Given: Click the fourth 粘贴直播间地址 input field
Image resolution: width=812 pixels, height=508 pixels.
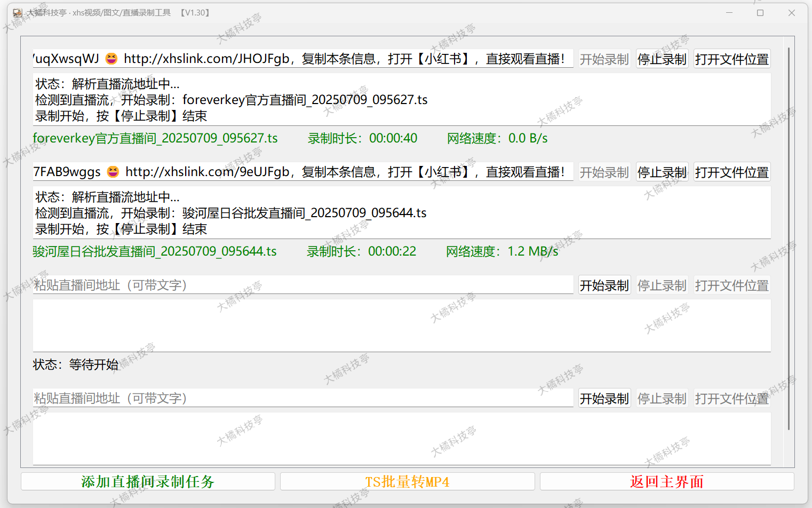Looking at the screenshot, I should click(303, 398).
